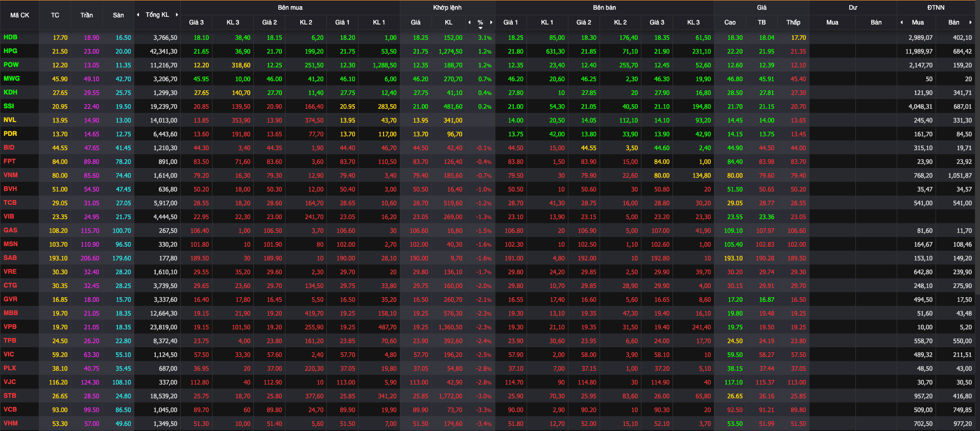Open stock symbol VHM
Viewport: 980px width, 431px height.
pos(10,423)
